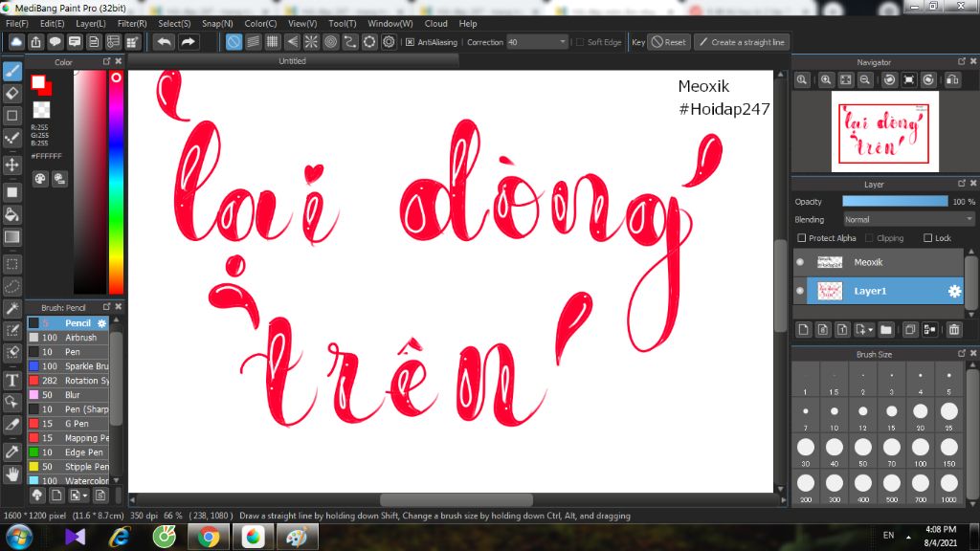The width and height of the screenshot is (980, 551).
Task: Hide Layer1 visibility
Action: [800, 291]
